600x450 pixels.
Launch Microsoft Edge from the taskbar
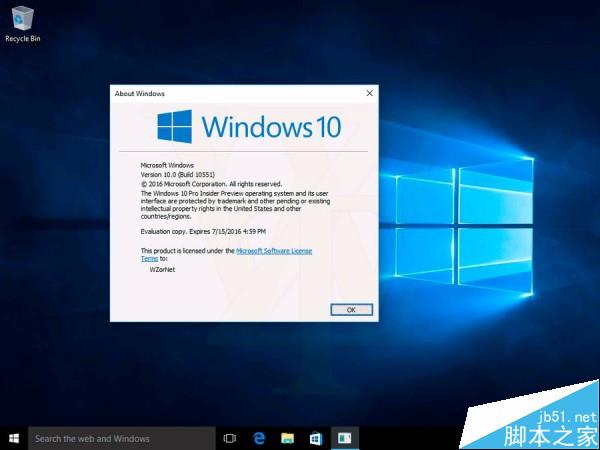point(258,438)
